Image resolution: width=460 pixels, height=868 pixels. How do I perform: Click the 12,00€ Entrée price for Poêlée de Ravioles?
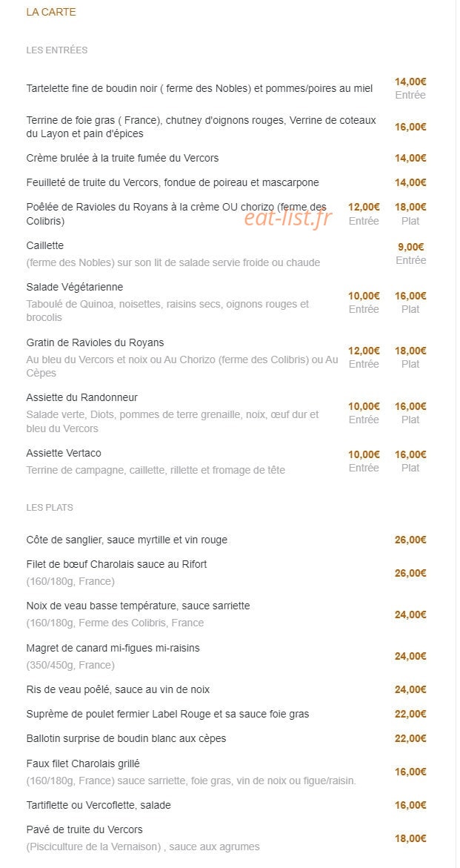[x=364, y=213]
